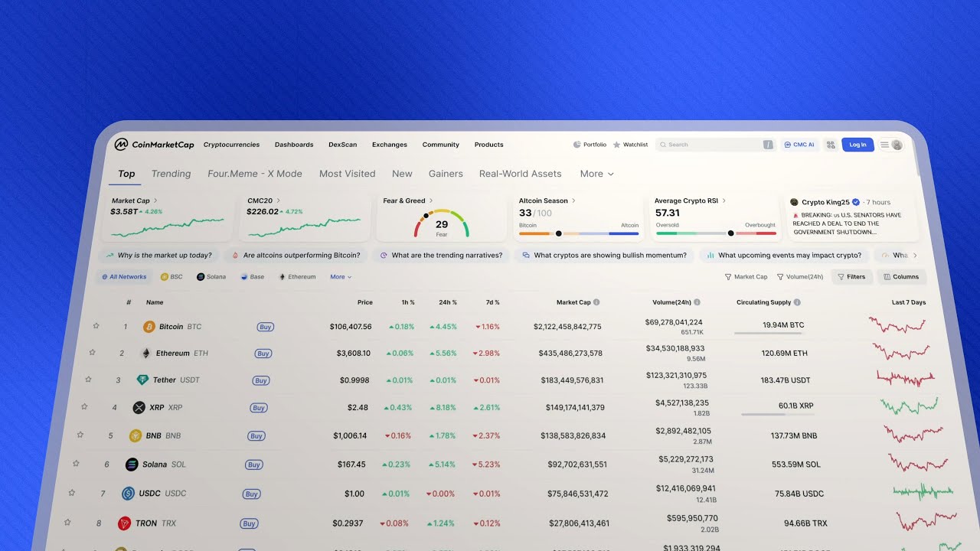Open the Altcoin Season card chevron
The width and height of the screenshot is (980, 551).
coord(574,201)
